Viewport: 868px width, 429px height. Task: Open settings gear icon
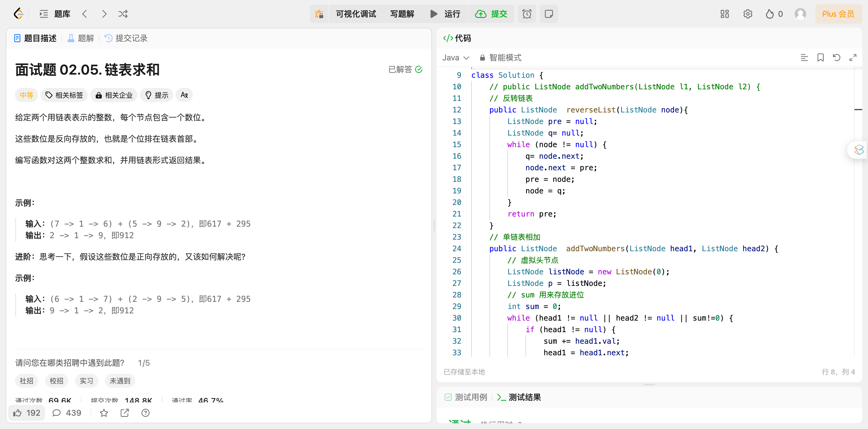747,14
